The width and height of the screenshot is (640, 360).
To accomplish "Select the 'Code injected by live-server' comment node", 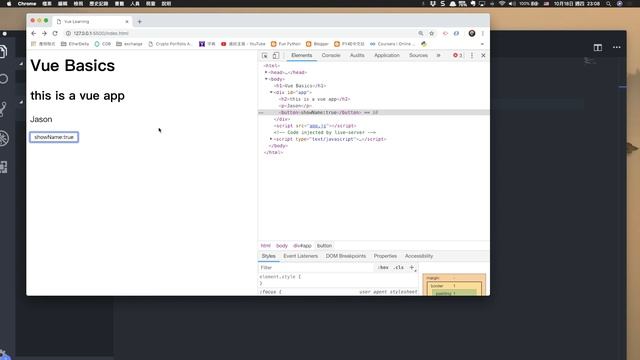I will (325, 133).
